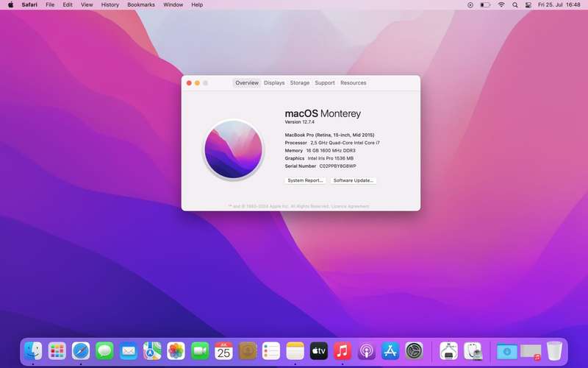The image size is (588, 368).
Task: Open the Safari application menu
Action: point(29,5)
